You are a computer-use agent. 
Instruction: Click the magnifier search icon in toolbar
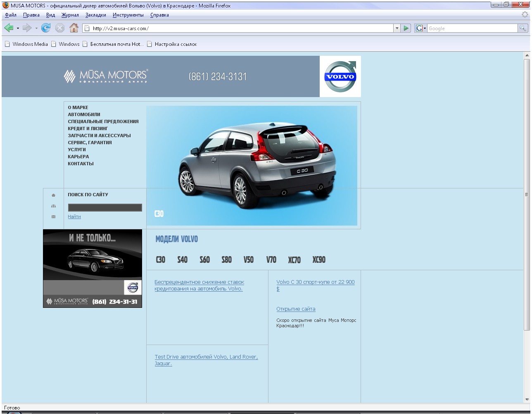(523, 28)
